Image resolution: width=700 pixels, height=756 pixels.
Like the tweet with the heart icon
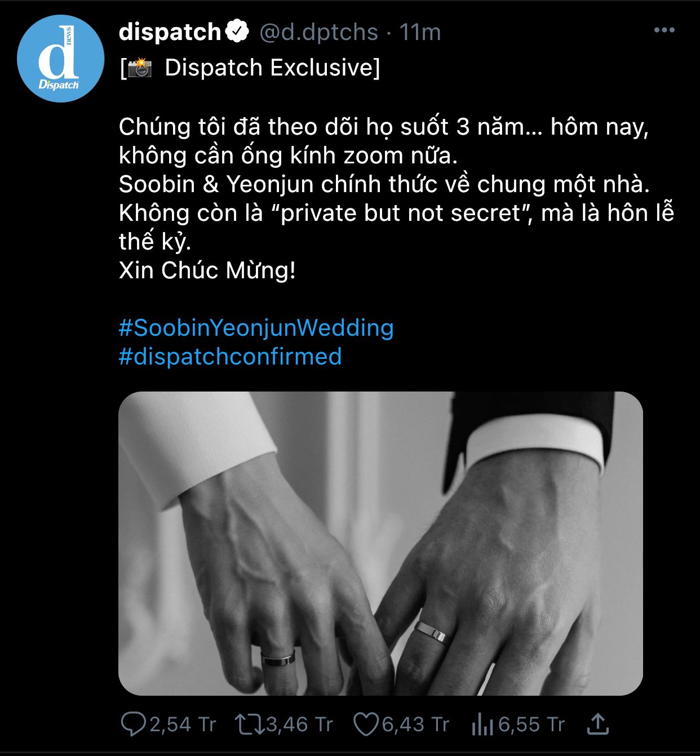tap(366, 724)
